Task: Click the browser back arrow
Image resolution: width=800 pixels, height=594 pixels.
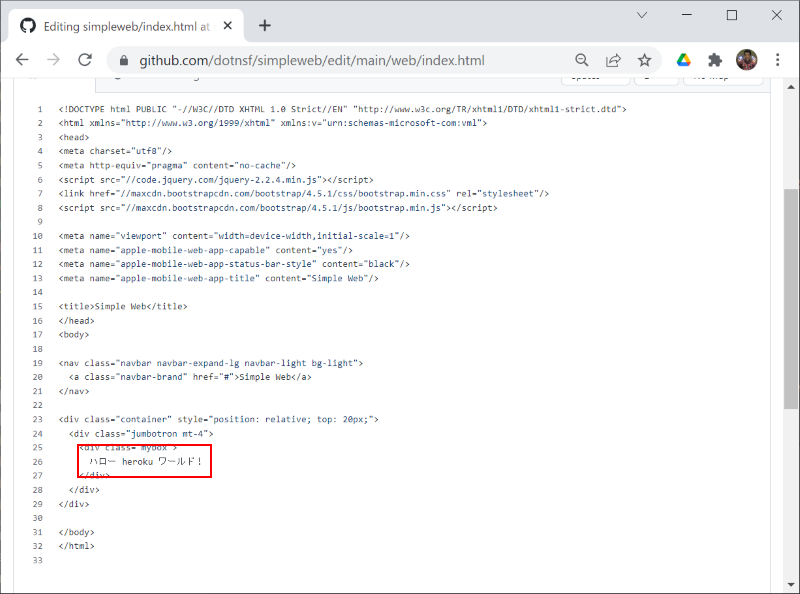Action: tap(22, 60)
